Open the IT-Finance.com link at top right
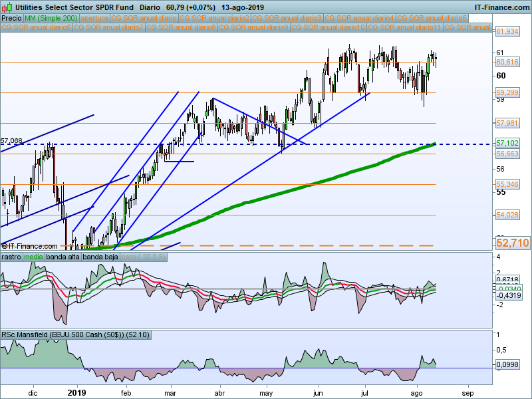Screen dimensions: 532x399 point(502,7)
